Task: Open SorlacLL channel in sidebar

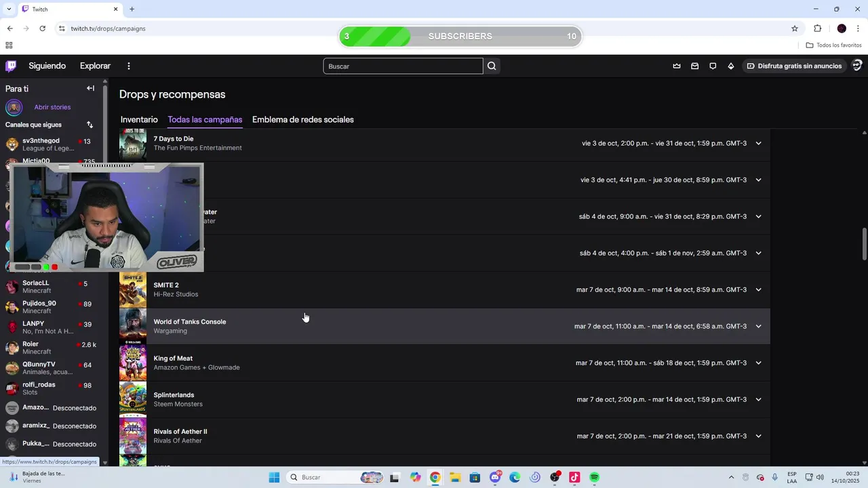Action: pos(52,287)
